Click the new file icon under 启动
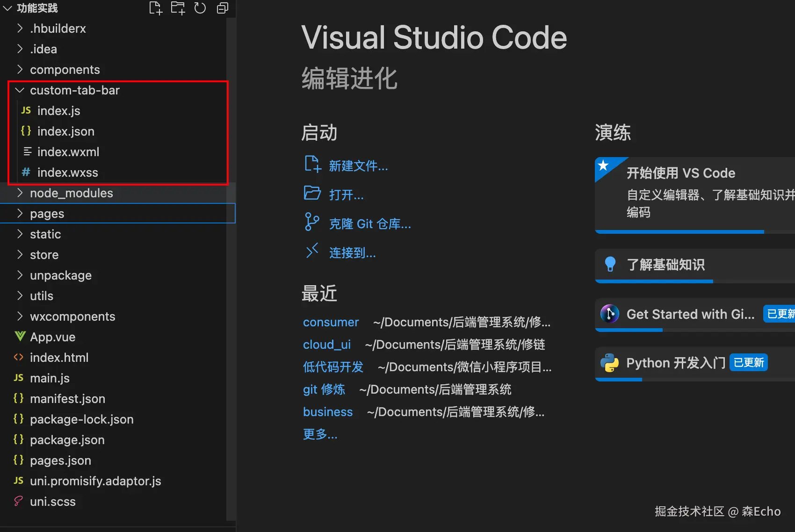This screenshot has height=532, width=795. pos(312,164)
